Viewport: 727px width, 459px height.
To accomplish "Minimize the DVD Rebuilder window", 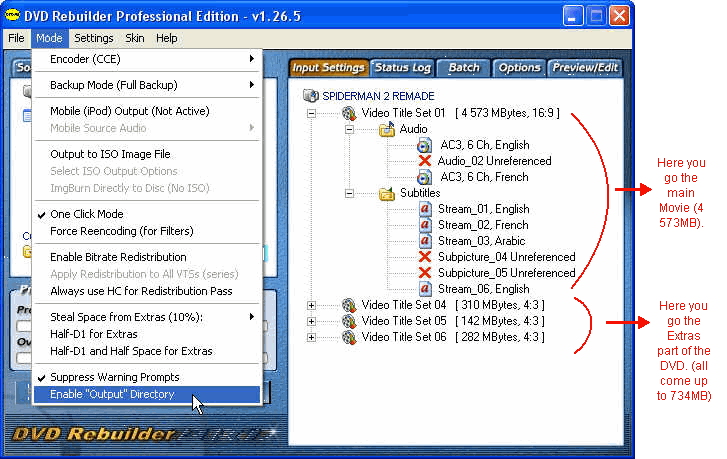I will point(573,16).
